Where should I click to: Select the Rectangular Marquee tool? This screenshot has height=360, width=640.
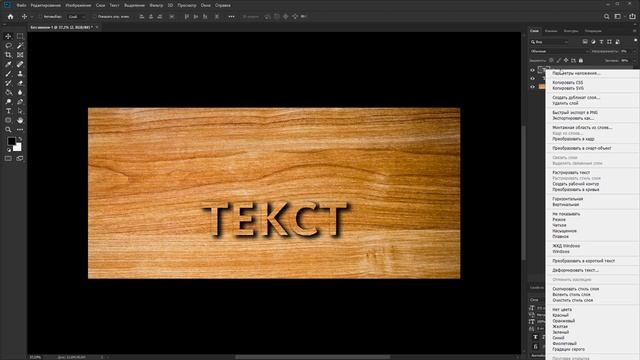20,36
